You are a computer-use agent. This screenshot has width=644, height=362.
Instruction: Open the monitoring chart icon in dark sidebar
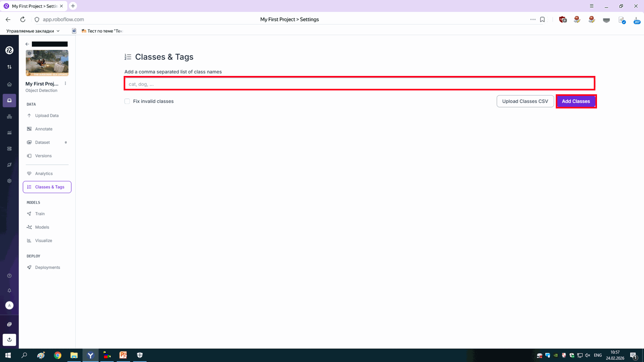coord(9,133)
